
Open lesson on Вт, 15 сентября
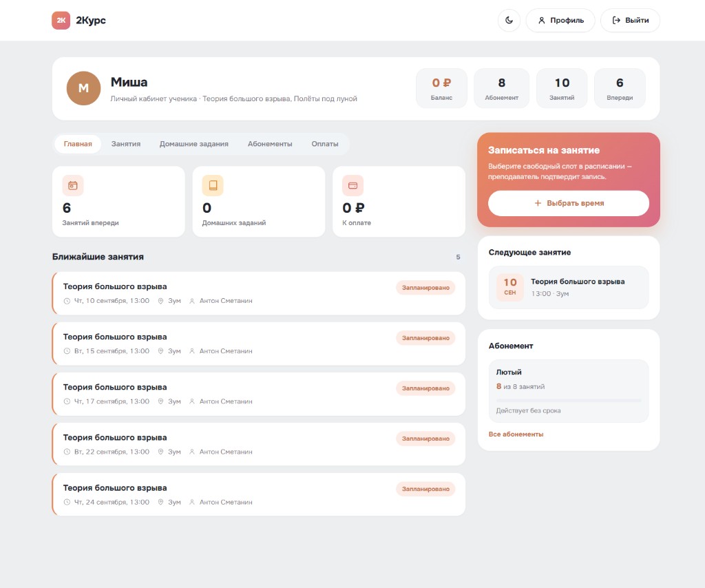pos(259,344)
